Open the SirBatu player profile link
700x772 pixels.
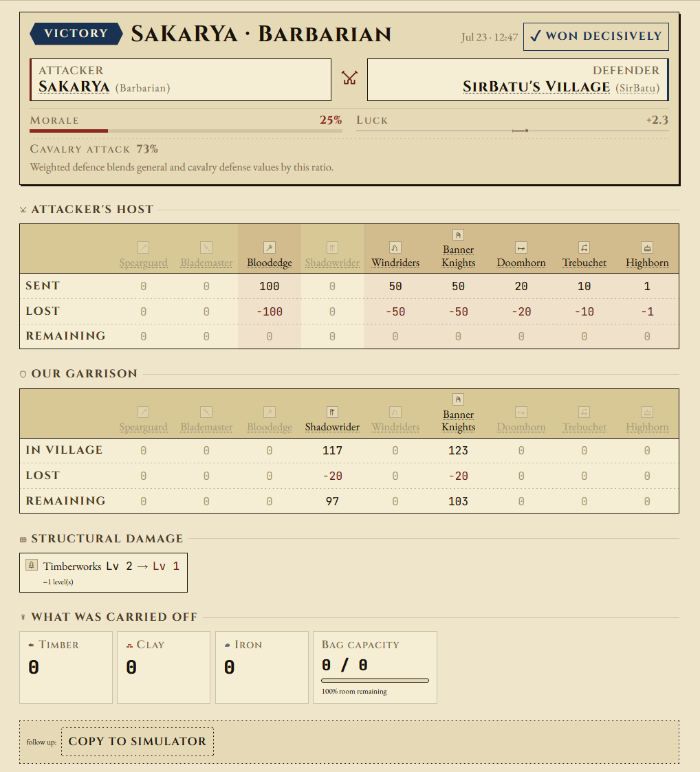coord(637,88)
